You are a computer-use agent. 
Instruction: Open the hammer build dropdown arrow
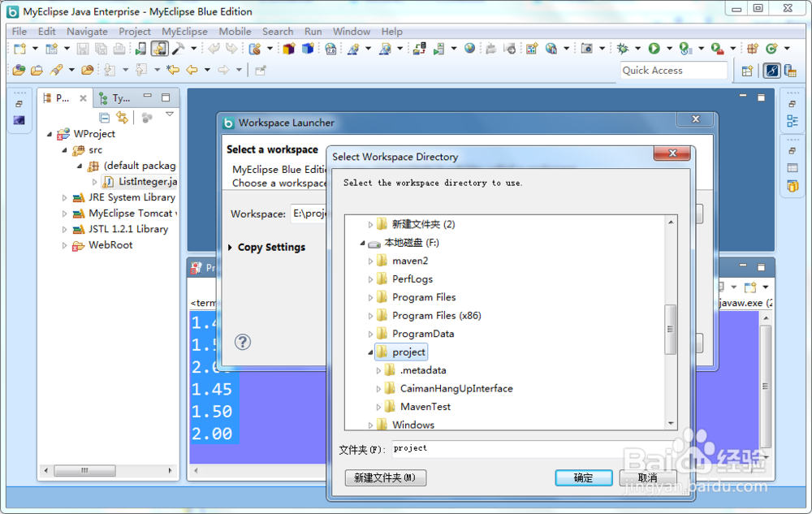click(194, 49)
